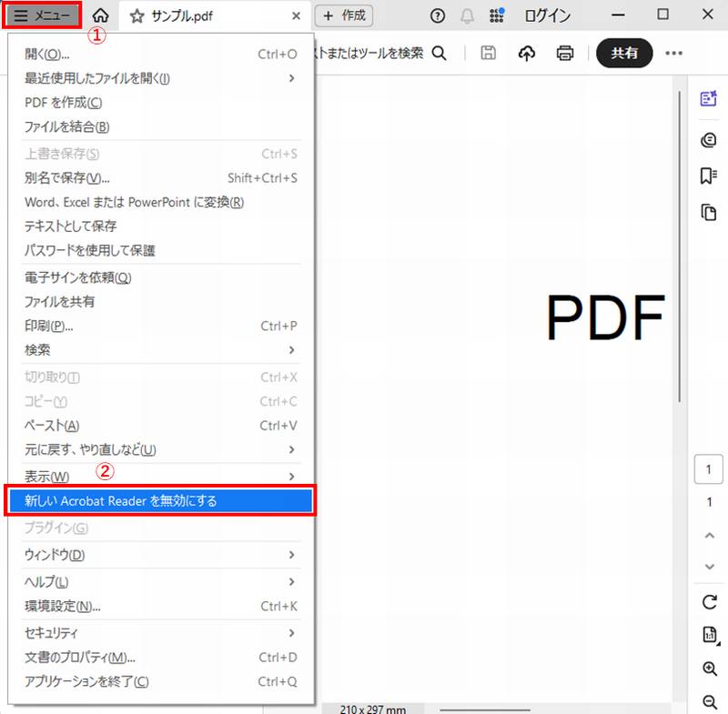Select ペースト(A) menu item
The height and width of the screenshot is (714, 728).
[161, 426]
